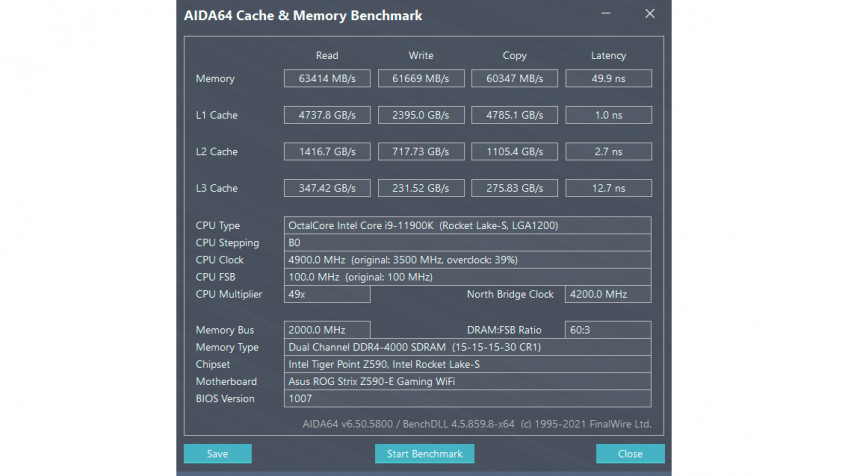Click the AIDA64 Cache & Memory Benchmark title
The width and height of the screenshot is (848, 476).
tap(303, 16)
